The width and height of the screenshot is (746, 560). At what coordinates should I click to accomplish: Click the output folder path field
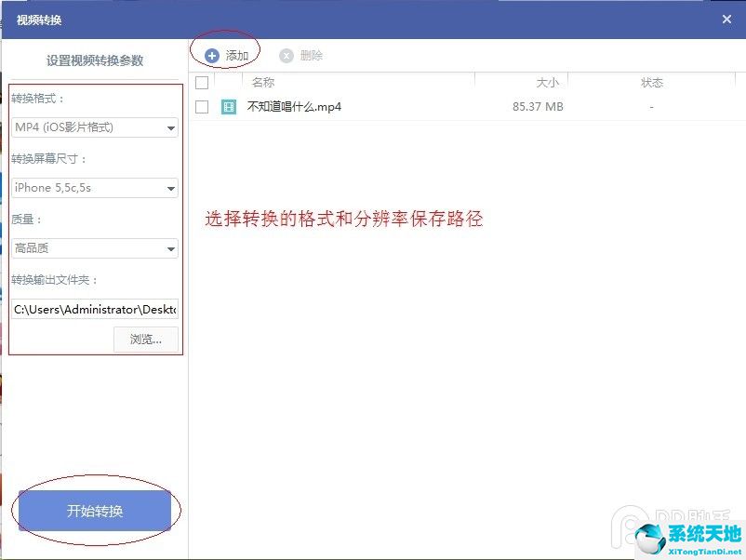pyautogui.click(x=94, y=309)
